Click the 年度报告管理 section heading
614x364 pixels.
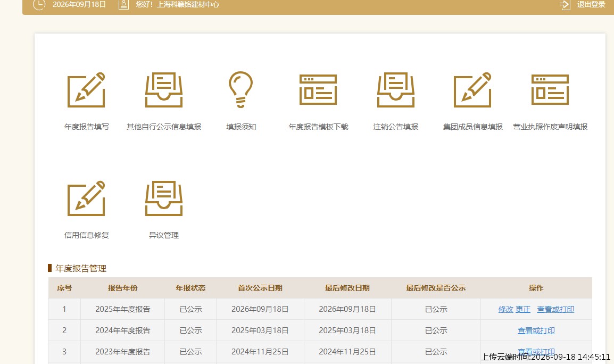[81, 268]
